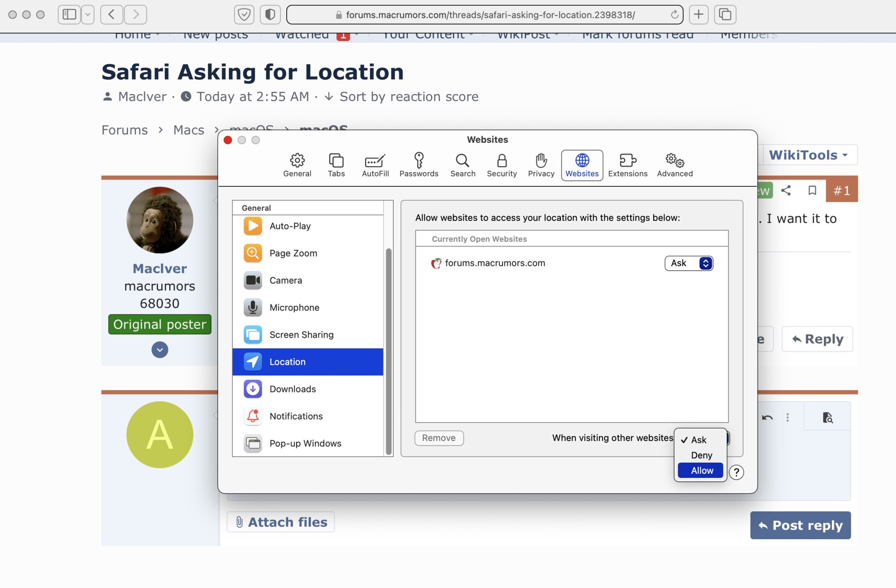
Task: Choose Deny in the location menu
Action: click(701, 455)
